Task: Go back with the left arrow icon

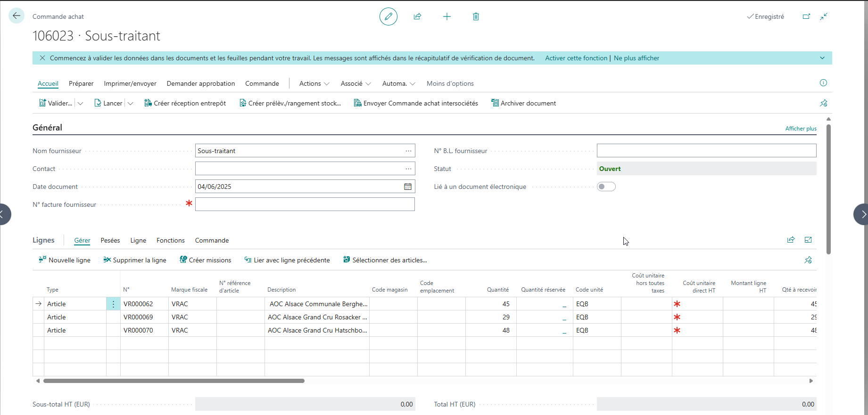Action: point(17,16)
